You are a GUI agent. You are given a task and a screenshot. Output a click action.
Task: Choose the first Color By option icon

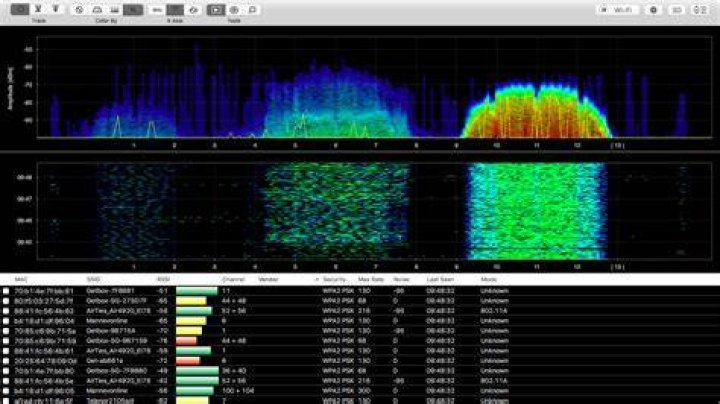click(79, 10)
